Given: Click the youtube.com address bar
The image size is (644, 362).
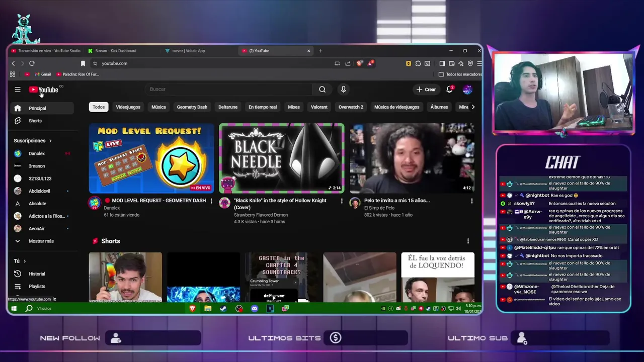Looking at the screenshot, I should point(214,63).
